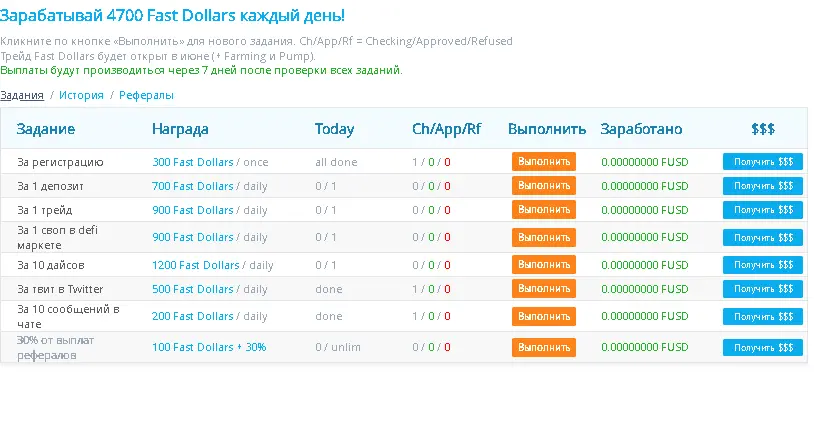Click Получить $$$ for За 1 депозит row
Image resolution: width=814 pixels, height=422 pixels.
(x=763, y=186)
